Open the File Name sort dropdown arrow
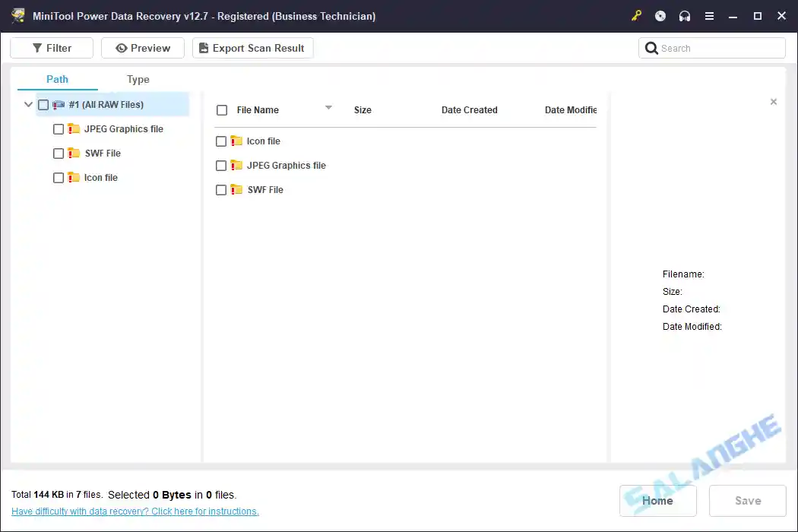798x532 pixels. tap(328, 107)
